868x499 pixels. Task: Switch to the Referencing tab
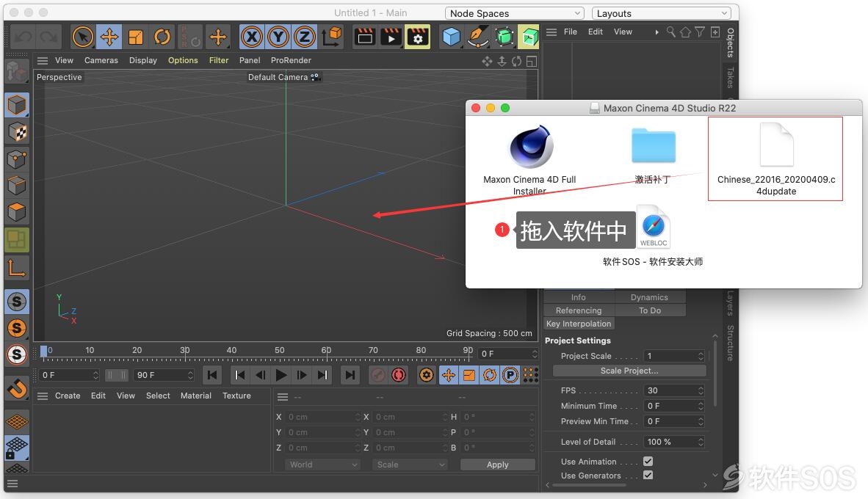coord(579,310)
